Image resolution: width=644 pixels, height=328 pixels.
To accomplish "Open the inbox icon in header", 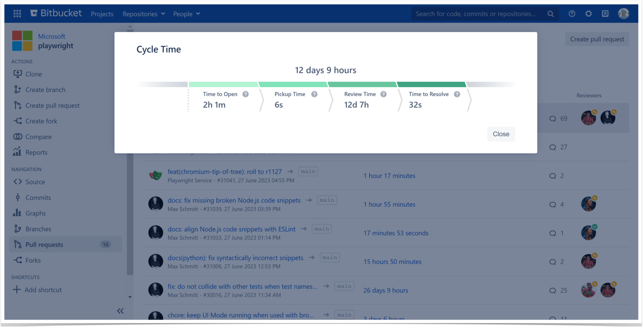I will pos(605,14).
